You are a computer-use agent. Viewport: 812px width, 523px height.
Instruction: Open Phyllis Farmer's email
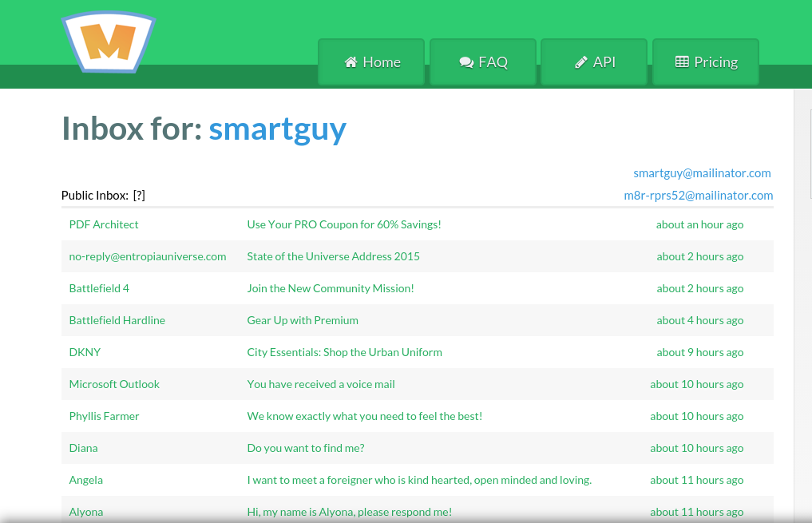(418, 416)
